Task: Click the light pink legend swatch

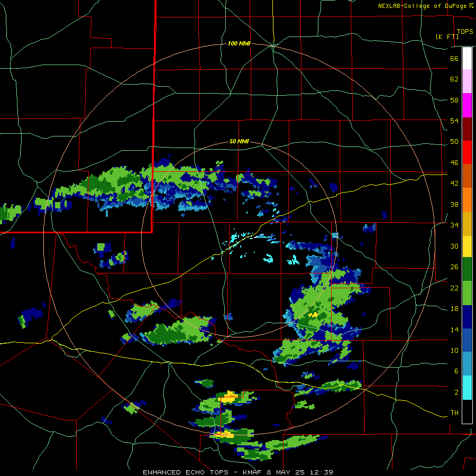Action: 467,81
